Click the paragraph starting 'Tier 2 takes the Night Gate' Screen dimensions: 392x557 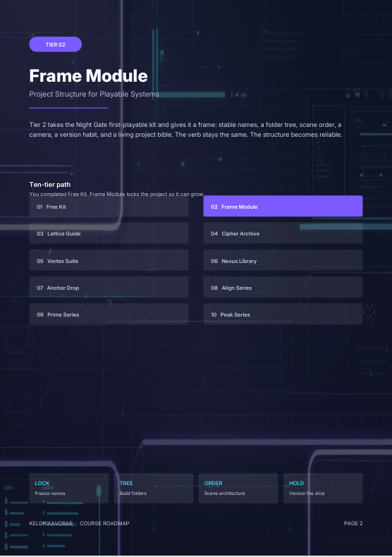coord(185,130)
